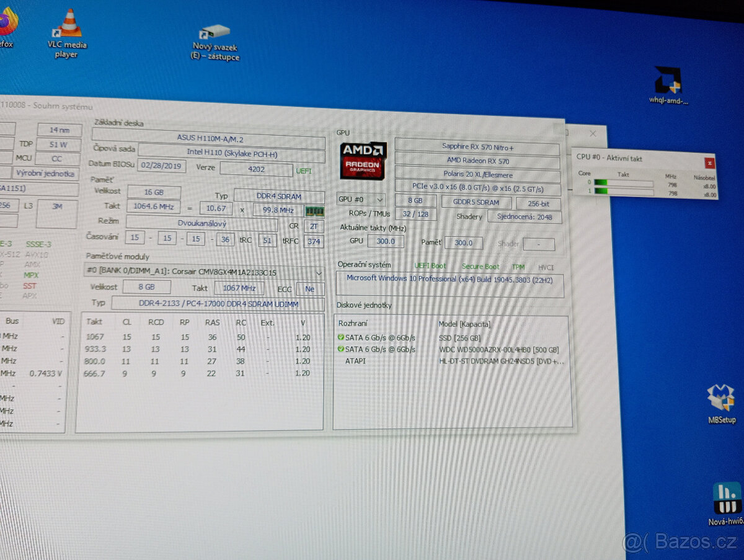The image size is (744, 560).
Task: Click the green check beside SSD drive
Action: click(x=341, y=338)
